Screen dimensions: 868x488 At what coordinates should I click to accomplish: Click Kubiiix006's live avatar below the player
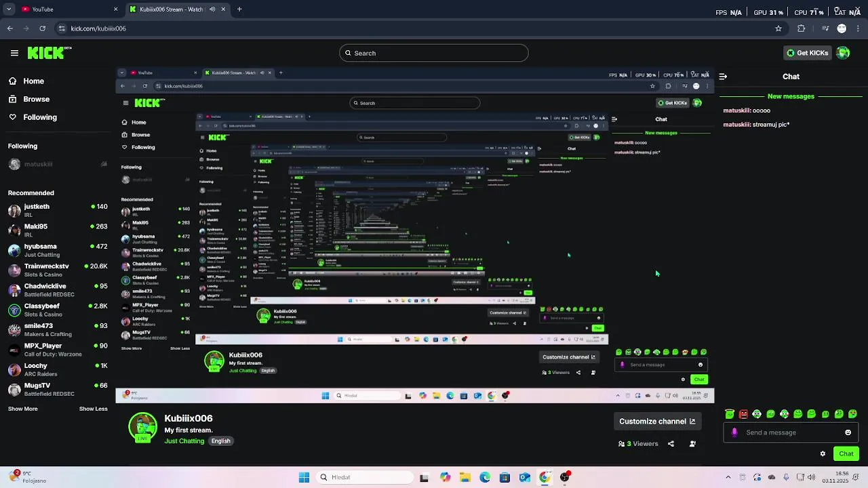142,427
